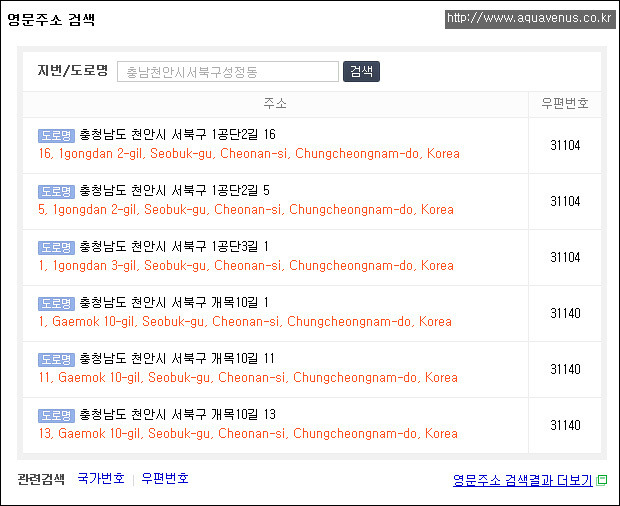Image resolution: width=620 pixels, height=506 pixels.
Task: Select Korean address 서북구 1공단3길 1
Action: coord(174,247)
